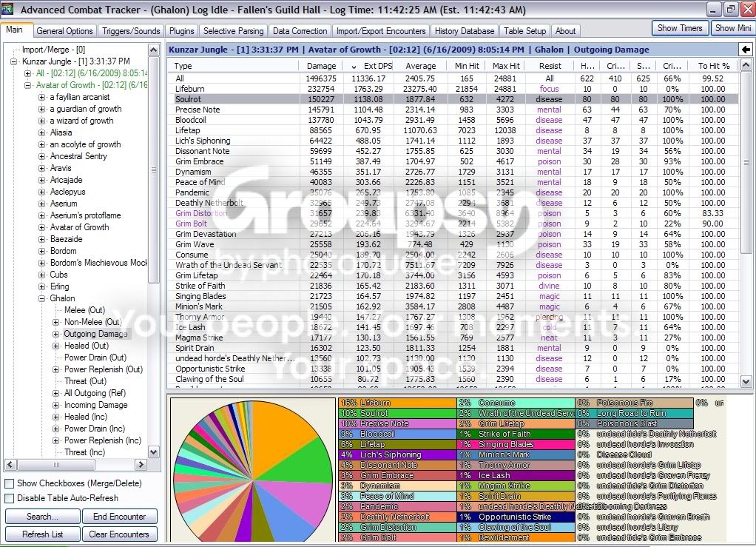
Task: Expand the Asclepyus combatant node
Action: (x=42, y=192)
